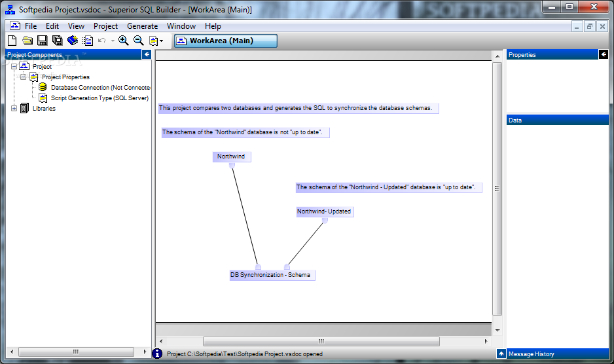The width and height of the screenshot is (614, 364).
Task: Click the Database Connection cylinder icon
Action: pos(43,87)
